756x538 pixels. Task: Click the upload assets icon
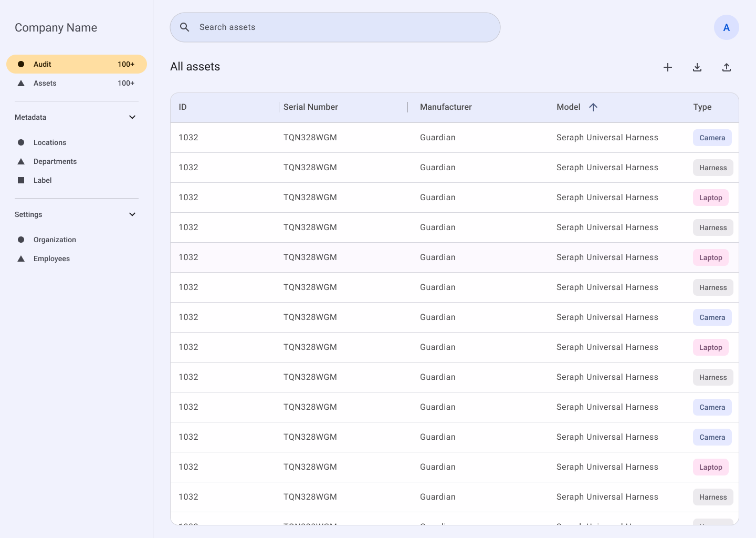(727, 67)
